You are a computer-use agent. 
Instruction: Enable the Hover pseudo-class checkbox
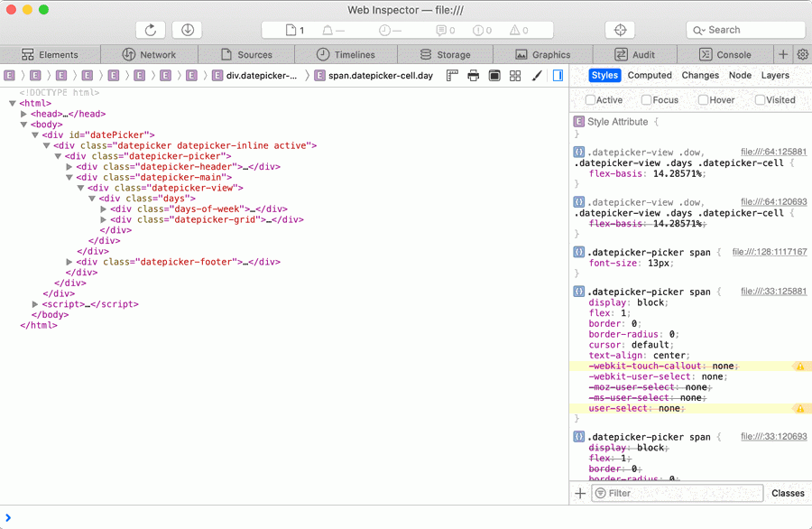pyautogui.click(x=703, y=100)
